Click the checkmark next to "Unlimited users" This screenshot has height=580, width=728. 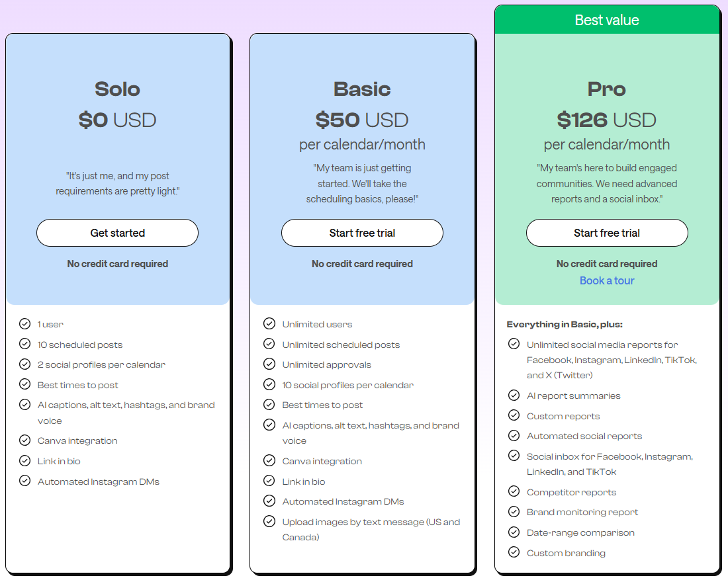[269, 324]
